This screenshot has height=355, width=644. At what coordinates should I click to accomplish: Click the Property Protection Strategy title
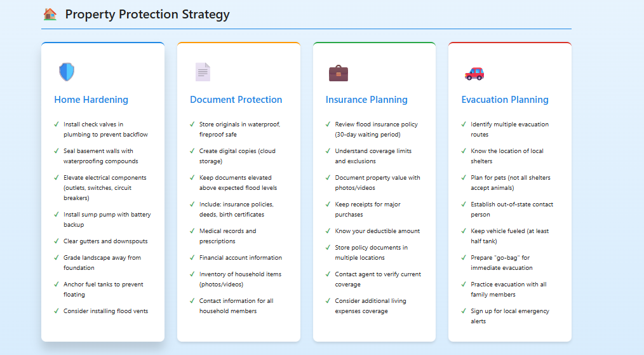click(147, 15)
